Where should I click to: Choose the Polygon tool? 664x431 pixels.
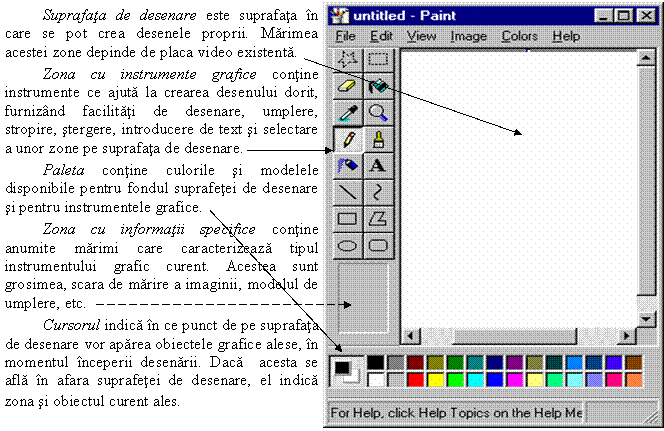click(x=378, y=219)
